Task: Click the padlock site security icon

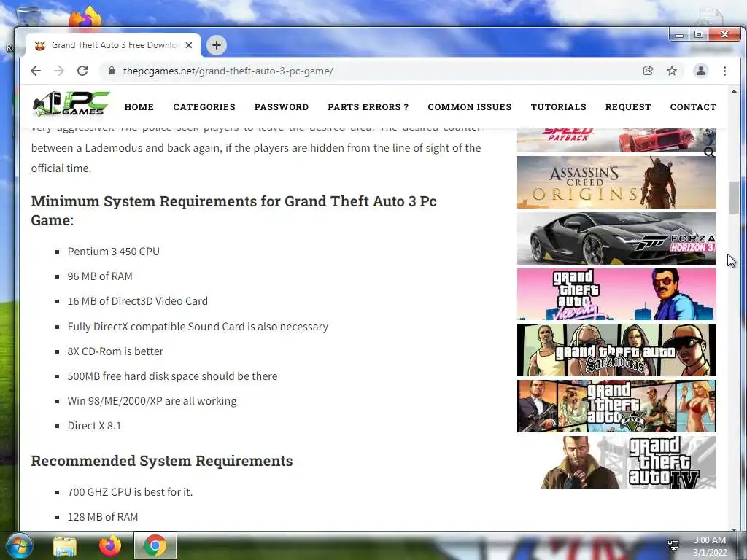Action: 112,71
